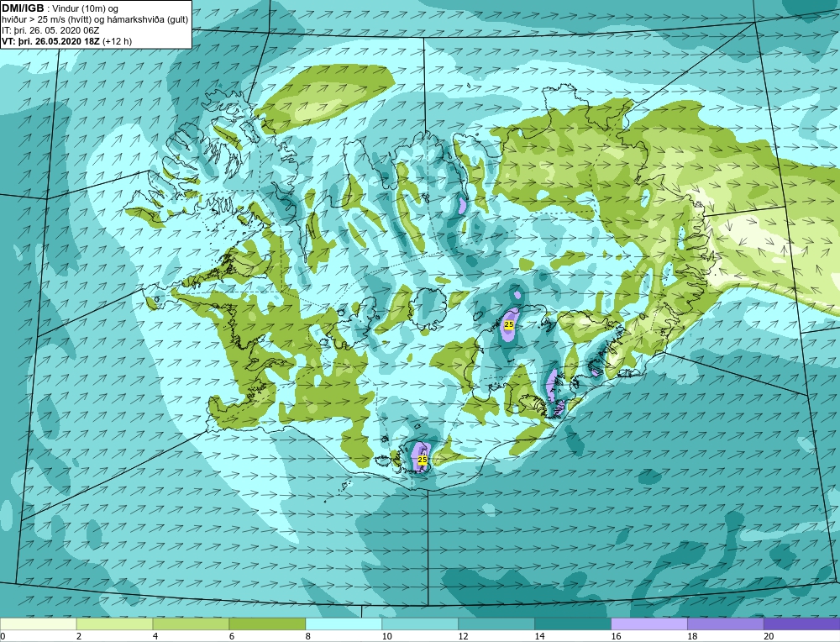This screenshot has width=840, height=642.
Task: Click the legend value label 12
Action: coord(463,636)
